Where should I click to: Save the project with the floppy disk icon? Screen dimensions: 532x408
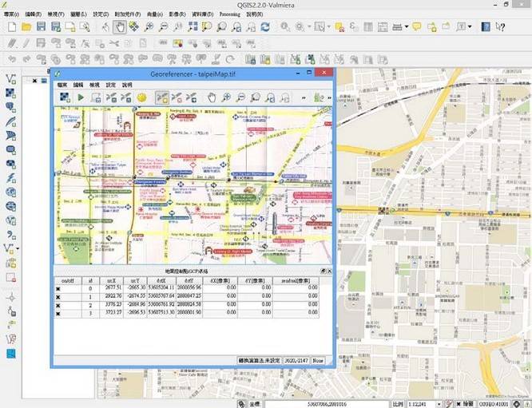click(x=41, y=27)
